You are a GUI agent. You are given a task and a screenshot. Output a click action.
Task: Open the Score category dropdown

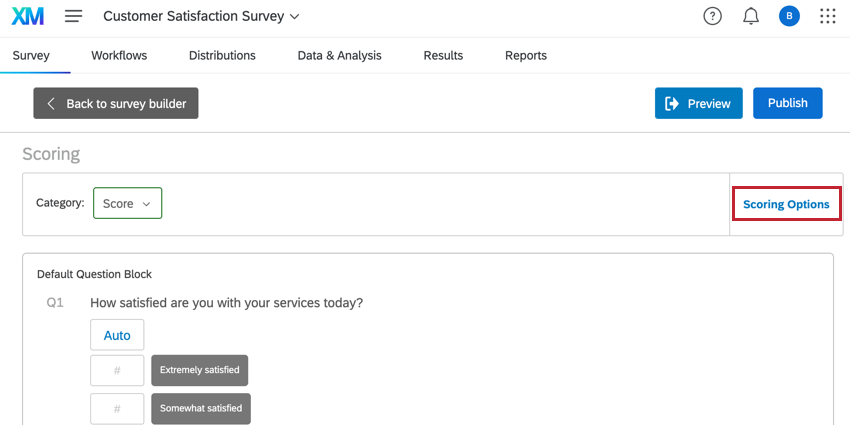pos(127,203)
